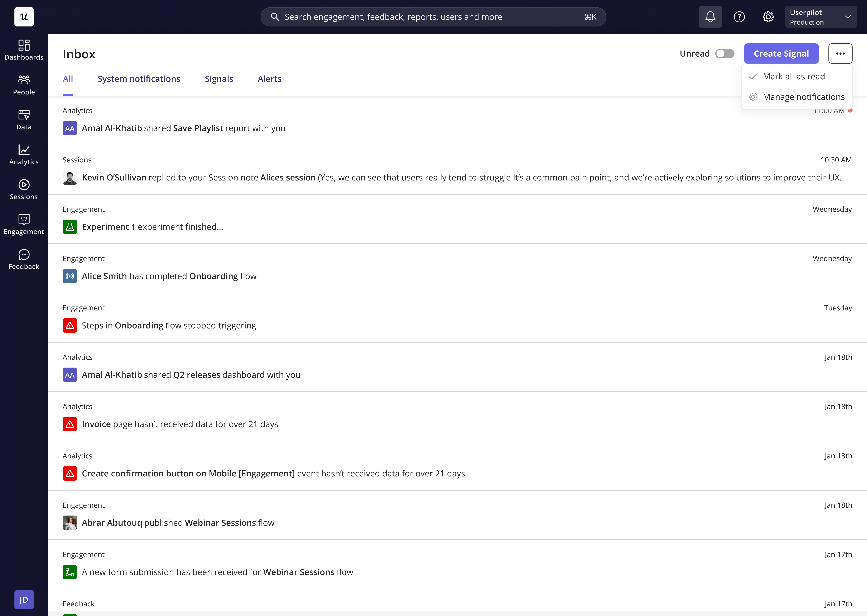The width and height of the screenshot is (867, 616).
Task: Open the help question mark icon
Action: pyautogui.click(x=739, y=17)
